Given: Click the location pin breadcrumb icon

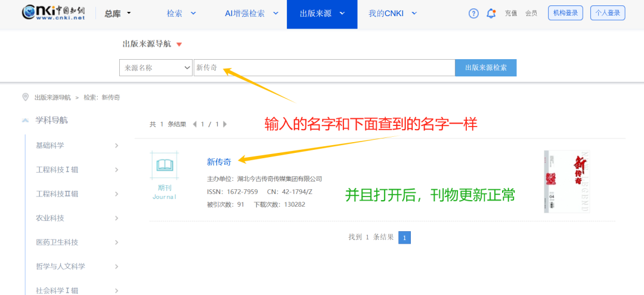Looking at the screenshot, I should (x=26, y=97).
